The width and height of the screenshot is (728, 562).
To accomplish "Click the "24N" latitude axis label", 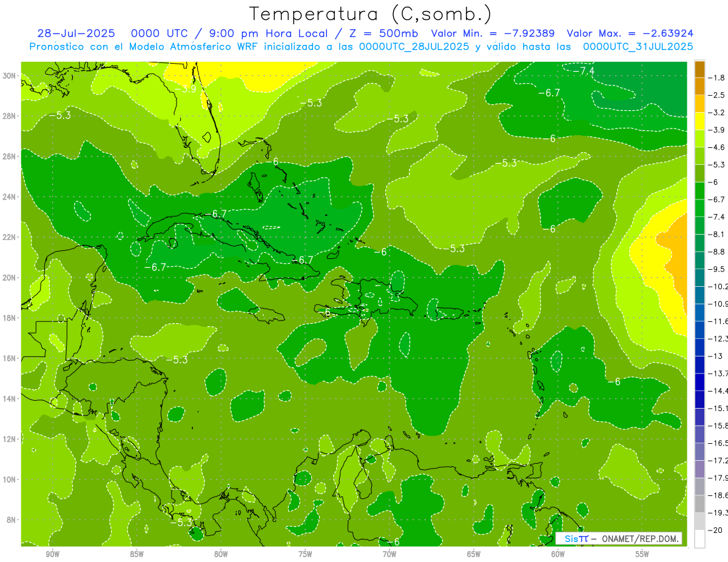I will point(10,197).
